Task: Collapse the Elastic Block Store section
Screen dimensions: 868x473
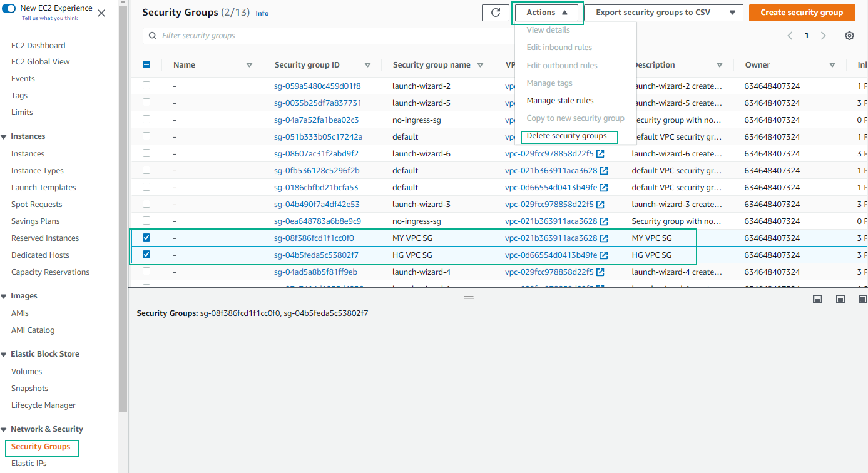Action: [4, 354]
